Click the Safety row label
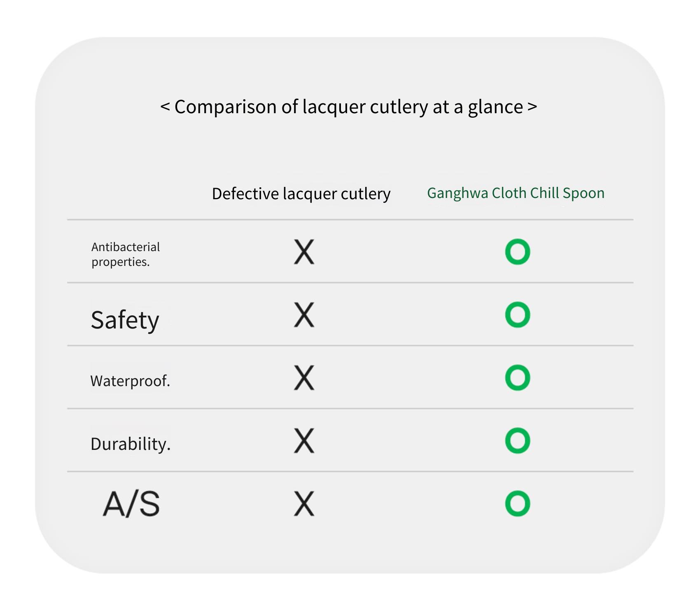This screenshot has height=610, width=700. tap(125, 320)
